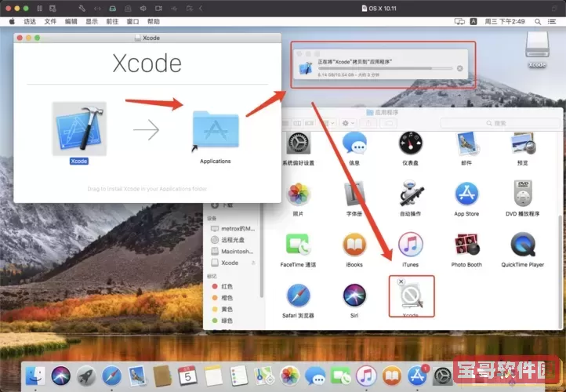Screen dimensions: 566x392
Task: Select Macintosh HD in Finder sidebar
Action: pos(233,251)
